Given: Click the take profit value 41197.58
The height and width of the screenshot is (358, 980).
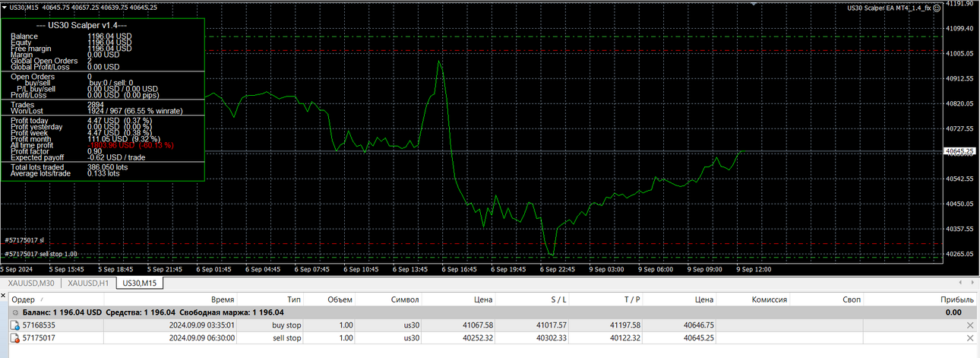Looking at the screenshot, I should coord(624,325).
